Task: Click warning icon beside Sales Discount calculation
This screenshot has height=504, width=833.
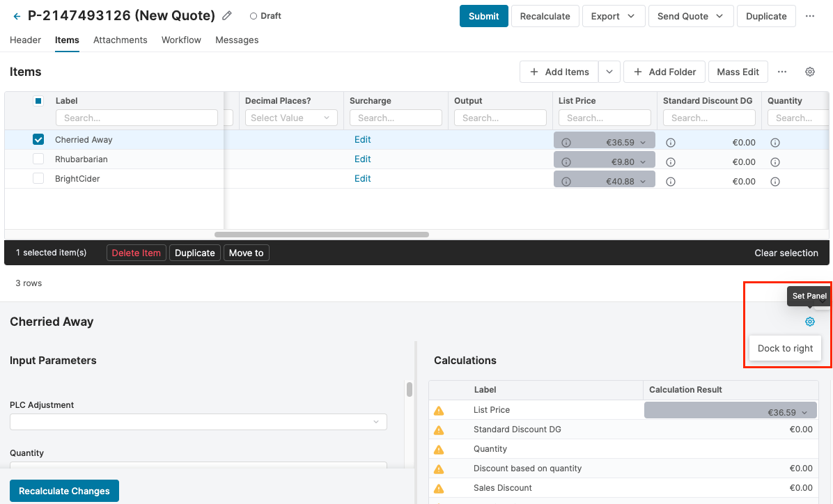Action: point(439,489)
